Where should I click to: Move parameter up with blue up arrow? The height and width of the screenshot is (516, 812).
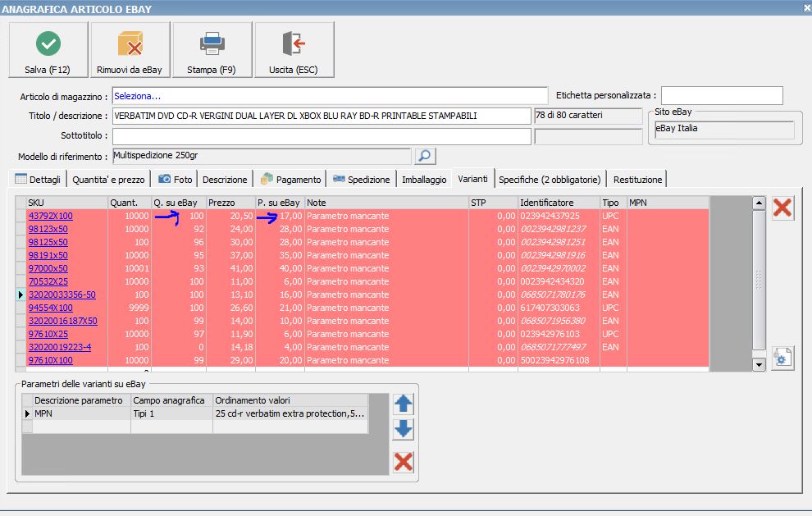click(x=403, y=404)
